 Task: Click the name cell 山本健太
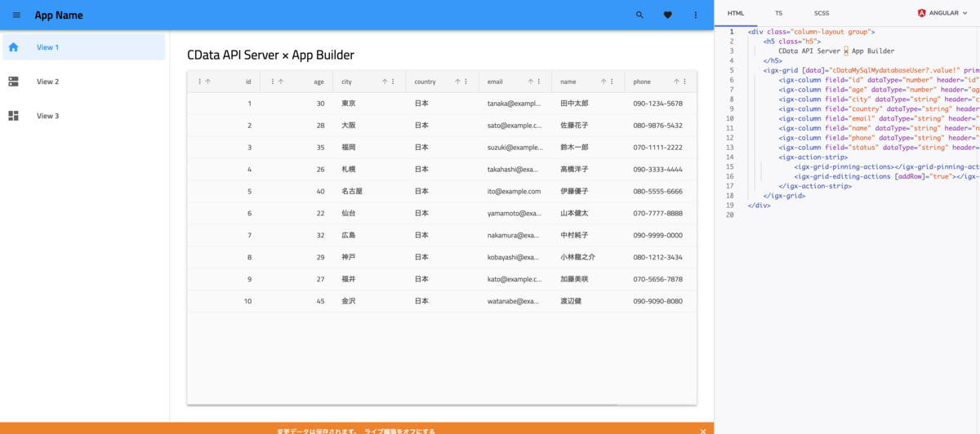[574, 213]
